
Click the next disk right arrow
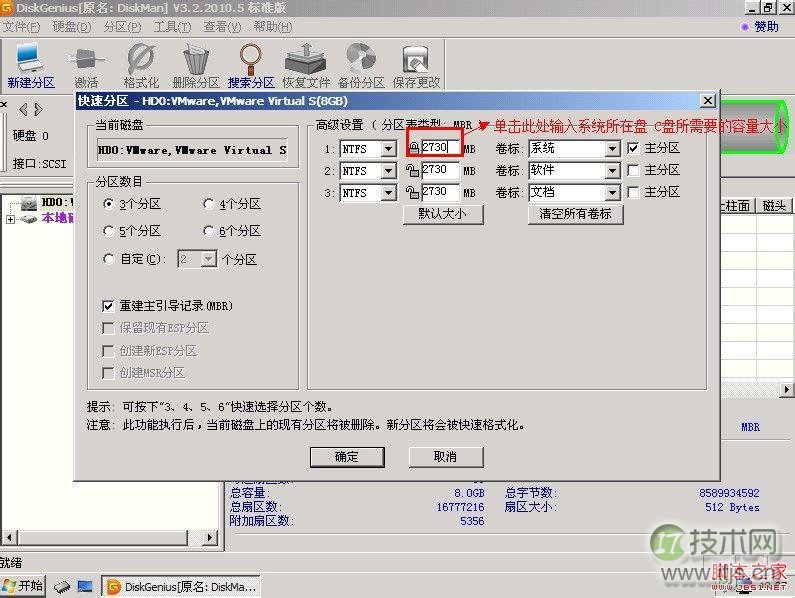[x=39, y=109]
